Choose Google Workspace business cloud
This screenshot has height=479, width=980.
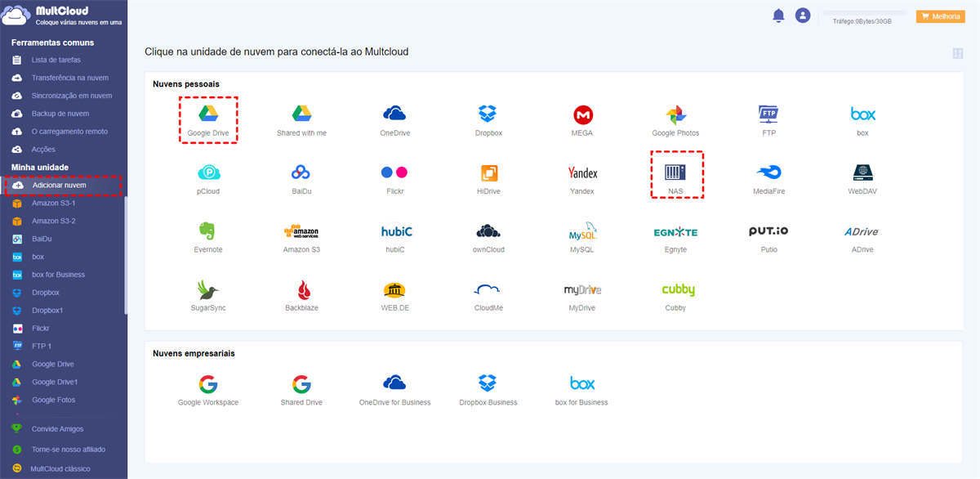click(x=208, y=384)
